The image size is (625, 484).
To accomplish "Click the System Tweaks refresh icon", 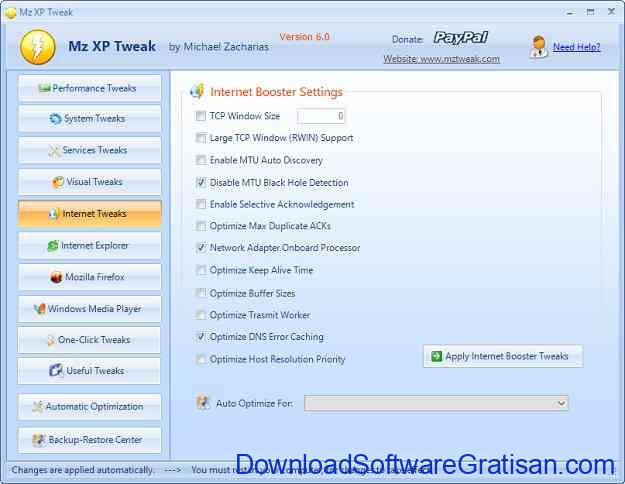I will click(x=55, y=118).
